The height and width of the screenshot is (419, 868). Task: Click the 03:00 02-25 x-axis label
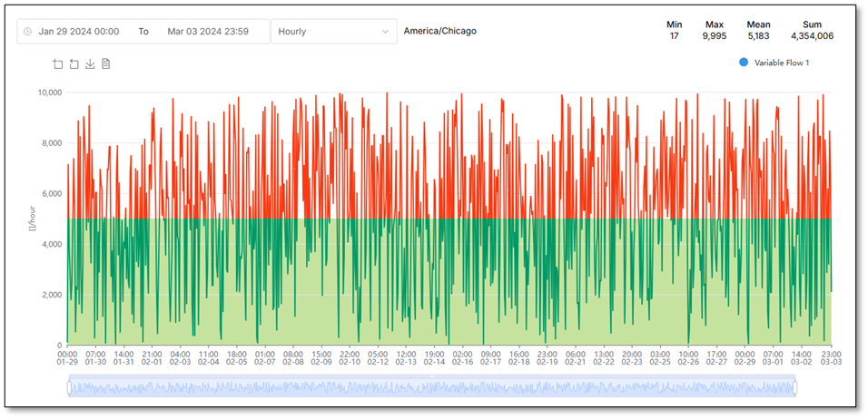pyautogui.click(x=660, y=357)
